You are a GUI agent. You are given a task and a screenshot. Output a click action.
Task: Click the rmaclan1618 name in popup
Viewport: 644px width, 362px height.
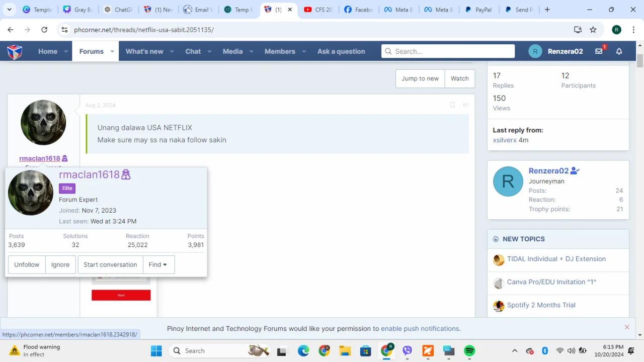point(90,174)
